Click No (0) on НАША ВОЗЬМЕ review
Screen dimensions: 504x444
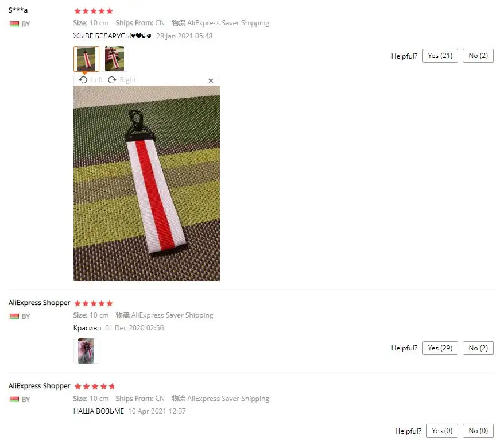tap(478, 431)
